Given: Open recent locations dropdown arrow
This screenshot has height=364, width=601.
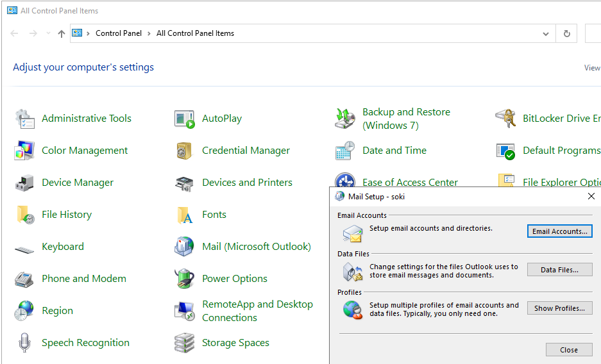Looking at the screenshot, I should 48,33.
